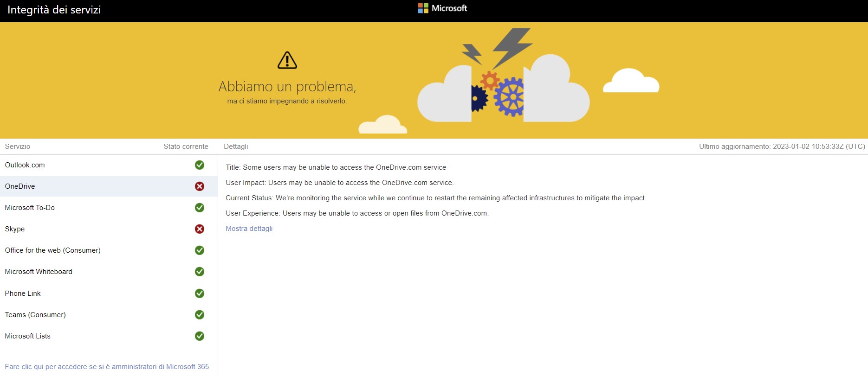Click green status icon for Phone Link

200,293
